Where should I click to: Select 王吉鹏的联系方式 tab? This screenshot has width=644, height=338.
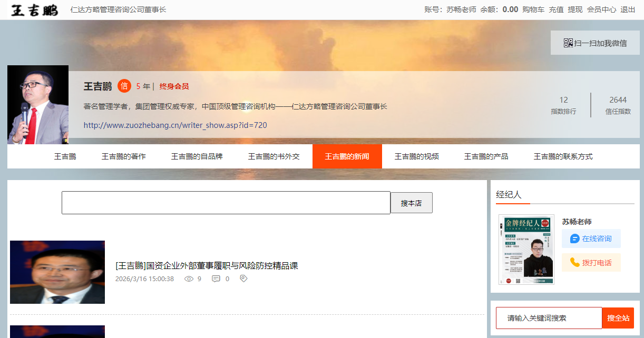(563, 156)
